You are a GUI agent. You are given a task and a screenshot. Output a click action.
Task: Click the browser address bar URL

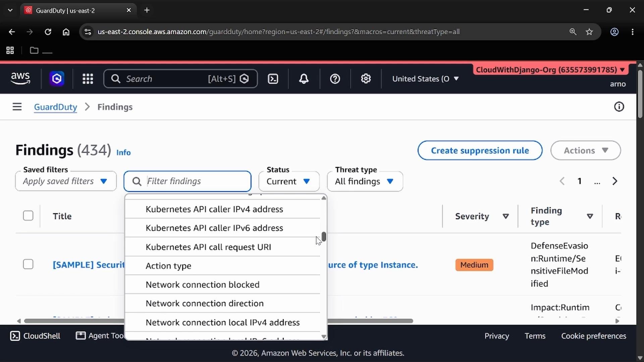[278, 32]
